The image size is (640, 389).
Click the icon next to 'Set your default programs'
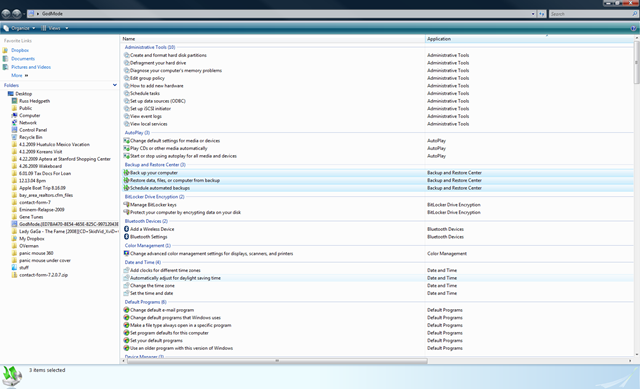[127, 340]
